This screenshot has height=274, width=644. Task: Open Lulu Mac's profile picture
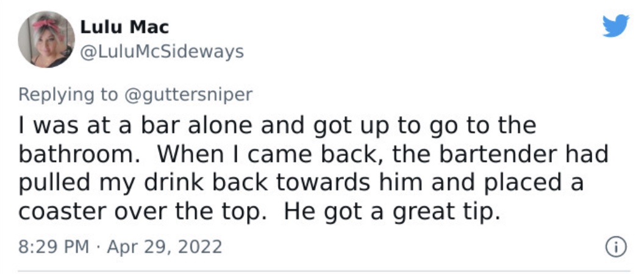click(x=46, y=40)
